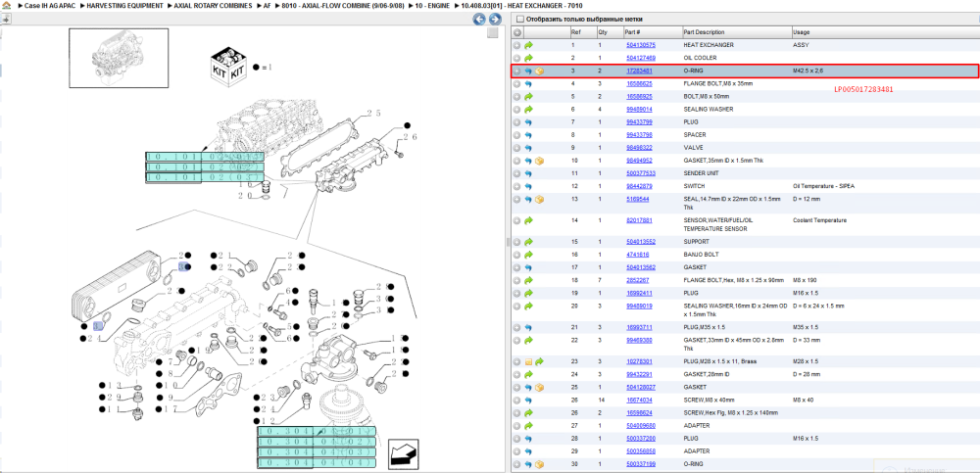980x473 pixels.
Task: Open part number 504130575 link
Action: (x=641, y=46)
